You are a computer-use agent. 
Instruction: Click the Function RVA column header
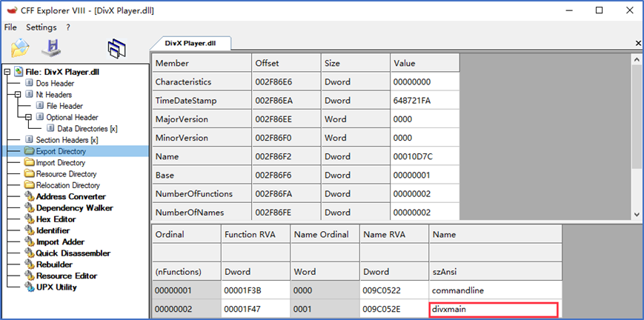pos(256,234)
